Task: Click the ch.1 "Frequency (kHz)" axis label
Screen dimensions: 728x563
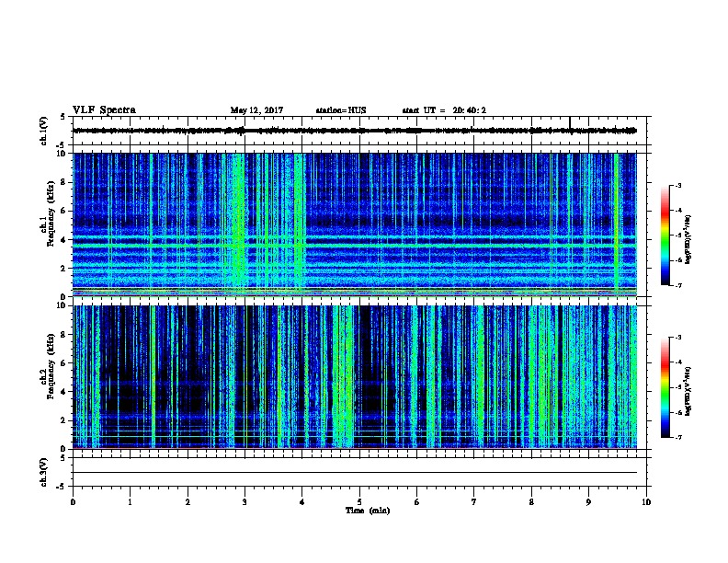Action: [51, 214]
